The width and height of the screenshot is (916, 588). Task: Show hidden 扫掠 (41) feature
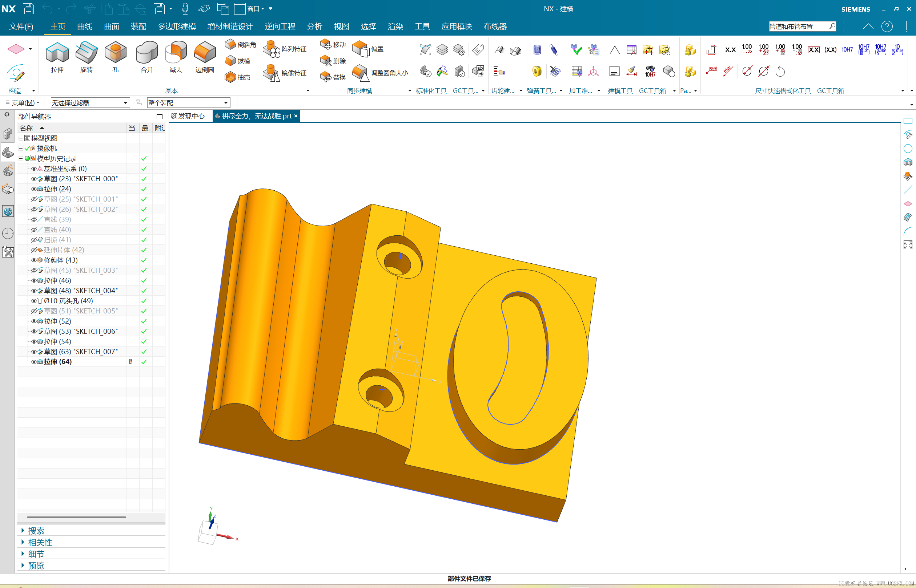pyautogui.click(x=34, y=240)
